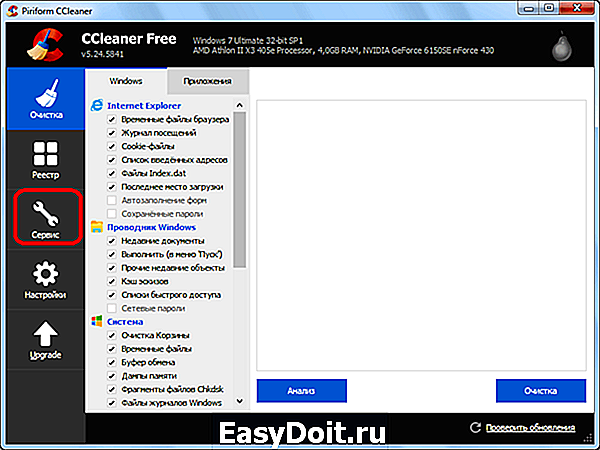The image size is (600, 450).
Task: Uncheck Выполнить (в меню Пуск)
Action: click(x=111, y=254)
